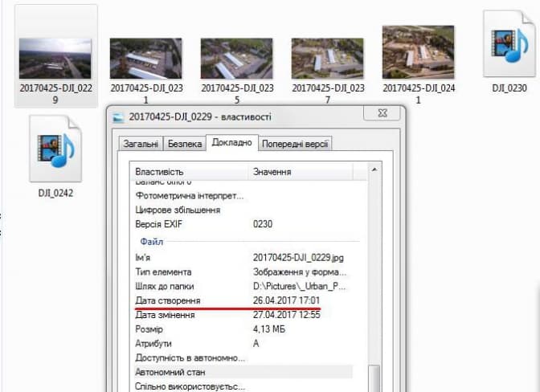Select the Розмір property row
This screenshot has width=540, height=392.
tap(149, 329)
